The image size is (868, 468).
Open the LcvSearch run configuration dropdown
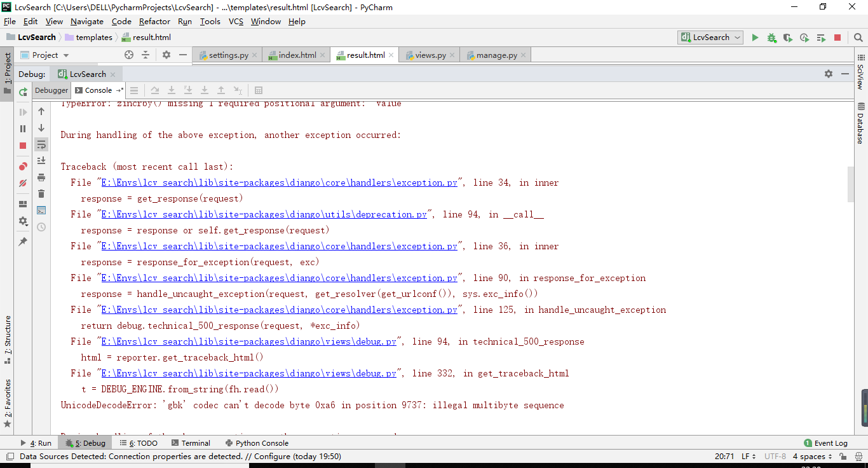pyautogui.click(x=710, y=38)
